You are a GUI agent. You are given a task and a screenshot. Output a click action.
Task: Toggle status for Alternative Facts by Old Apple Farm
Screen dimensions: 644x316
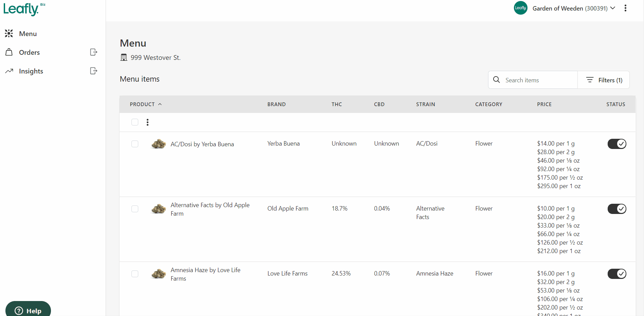point(617,209)
